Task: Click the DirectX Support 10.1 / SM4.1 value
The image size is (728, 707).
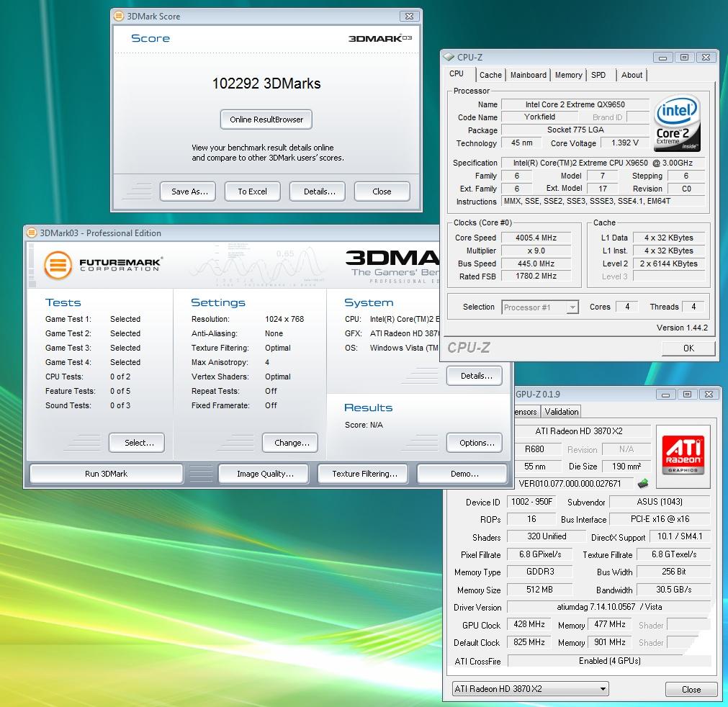Action: click(680, 536)
